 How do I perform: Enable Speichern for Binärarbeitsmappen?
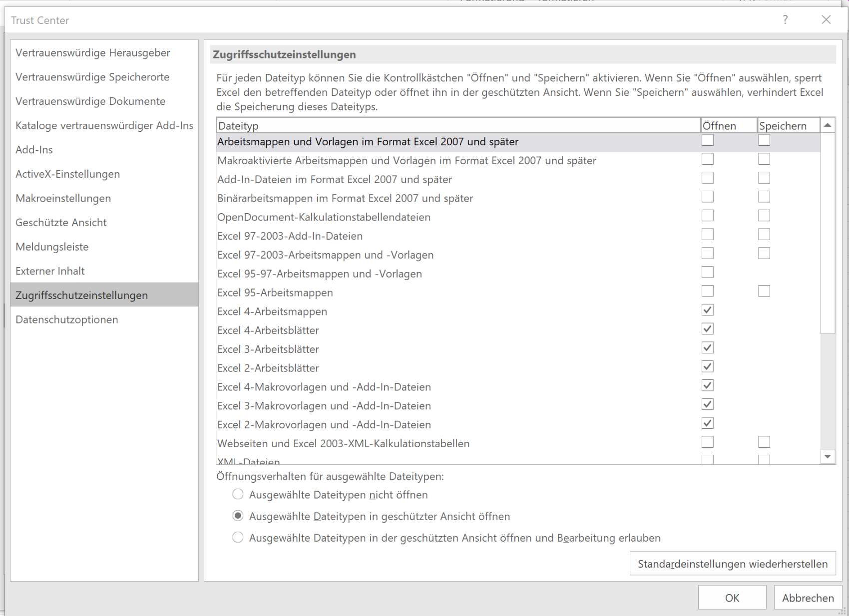click(764, 197)
